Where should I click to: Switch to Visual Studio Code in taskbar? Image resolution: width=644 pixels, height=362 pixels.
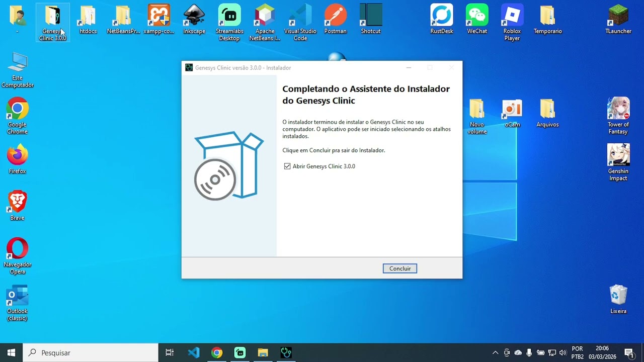coord(194,353)
